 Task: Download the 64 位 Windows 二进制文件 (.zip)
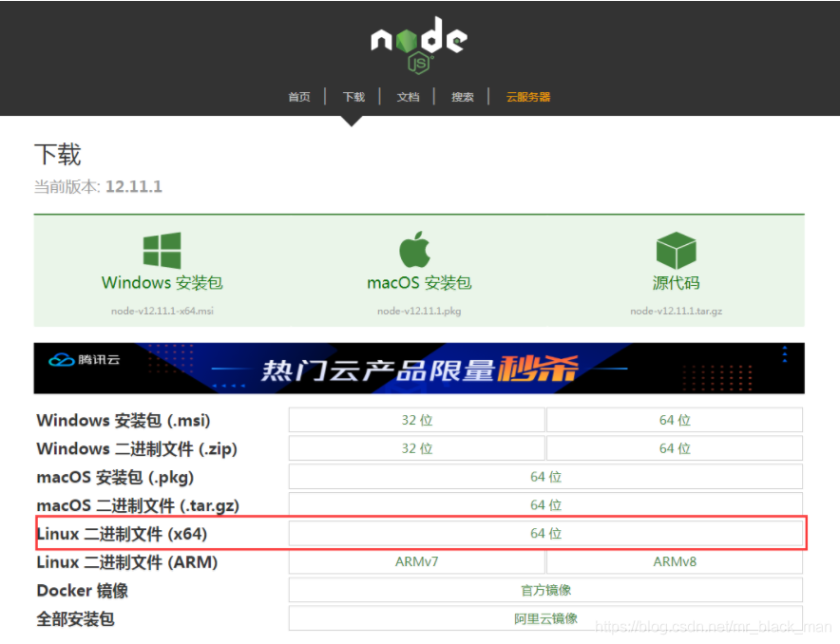pos(675,447)
